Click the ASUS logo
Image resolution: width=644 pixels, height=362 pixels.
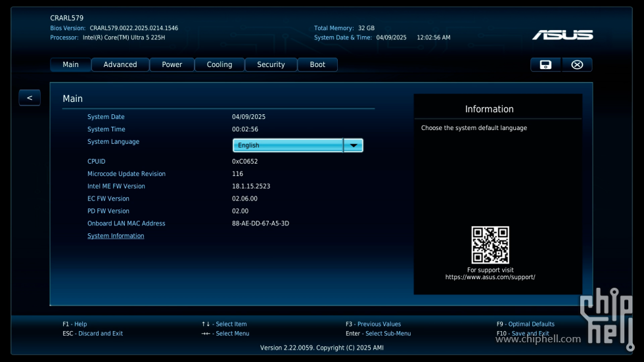tap(563, 35)
